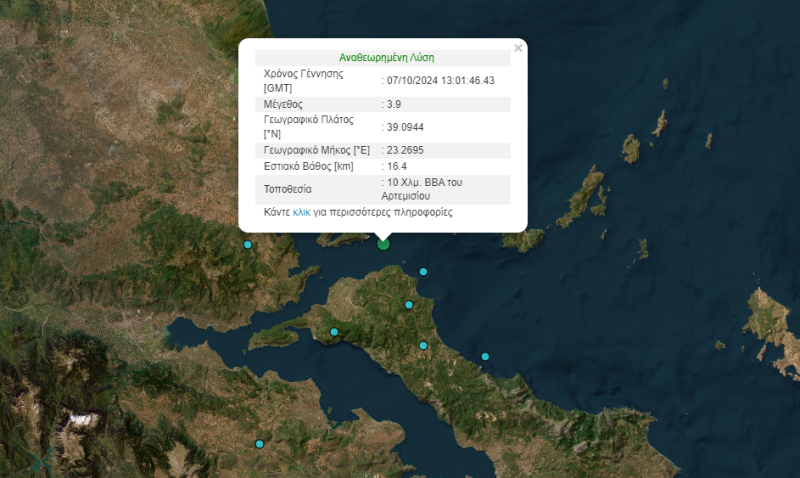800x478 pixels.
Task: Click the 'Εστιακό Βάθος [km]' label
Action: click(308, 166)
